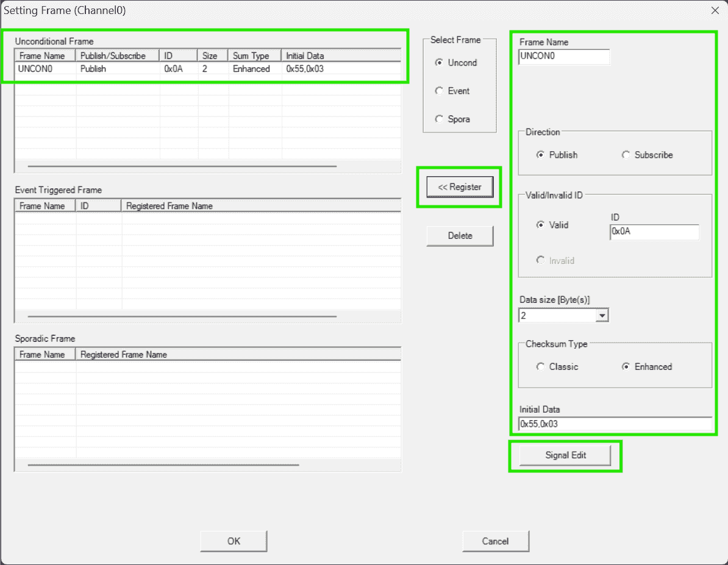This screenshot has width=728, height=565.
Task: Choose the Spora frame option
Action: click(439, 119)
